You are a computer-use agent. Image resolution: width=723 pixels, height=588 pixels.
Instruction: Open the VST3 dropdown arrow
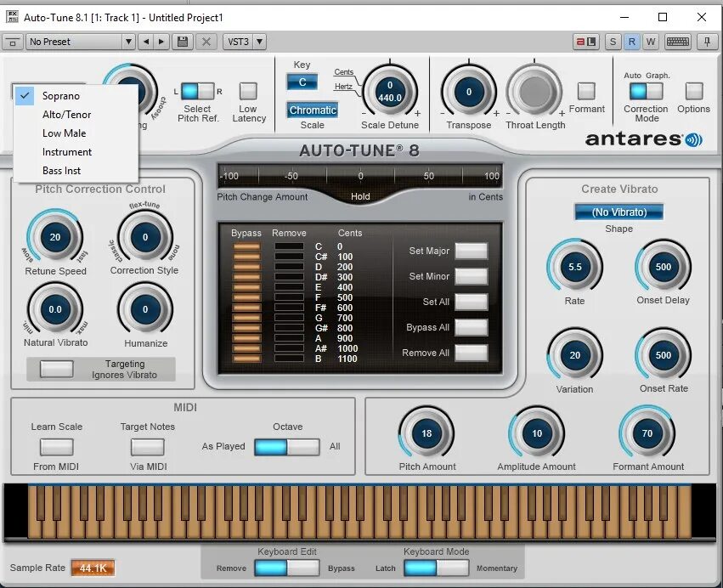coord(260,42)
